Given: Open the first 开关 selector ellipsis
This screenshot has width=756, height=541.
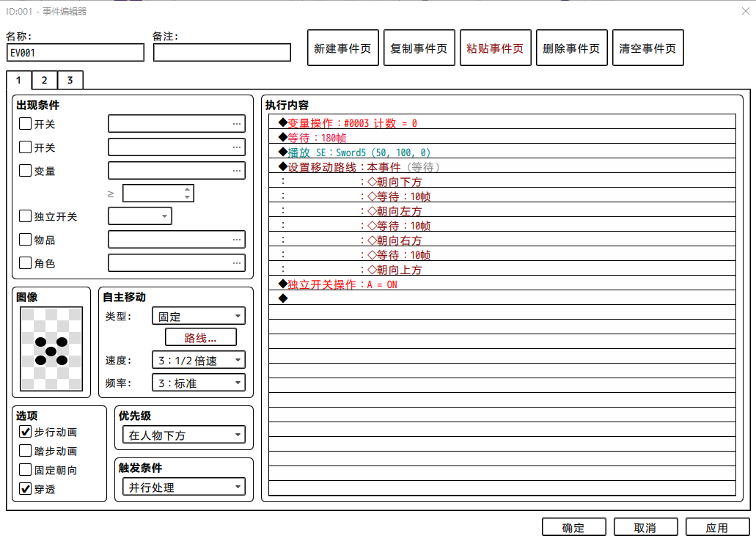Looking at the screenshot, I should 236,124.
